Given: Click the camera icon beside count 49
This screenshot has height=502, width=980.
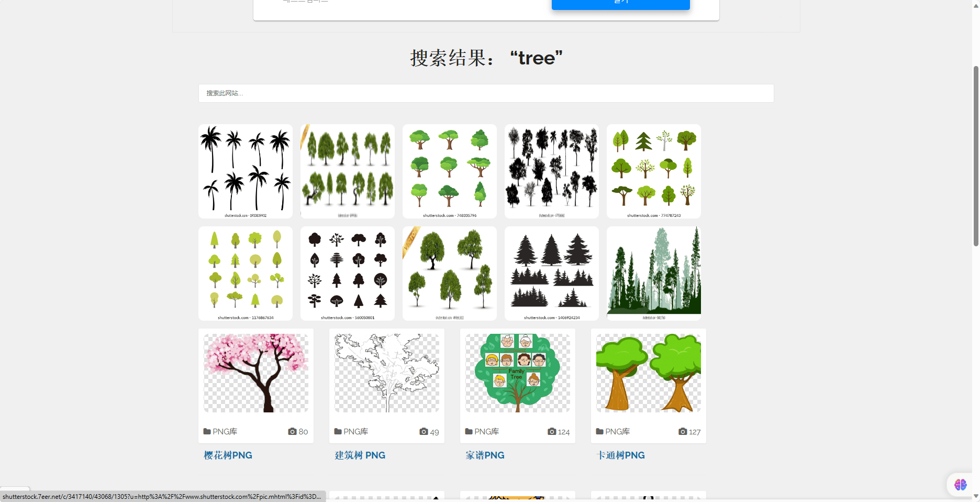Looking at the screenshot, I should click(x=424, y=432).
